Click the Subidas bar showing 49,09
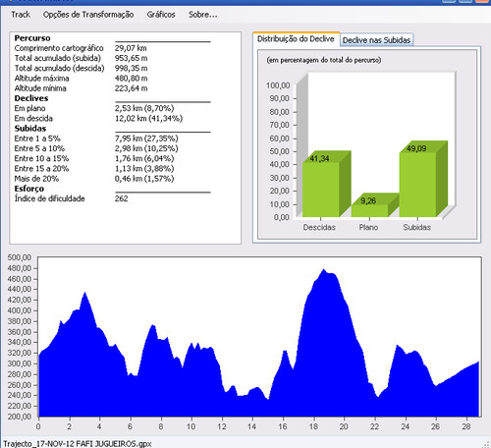The height and width of the screenshot is (448, 491). click(x=418, y=185)
